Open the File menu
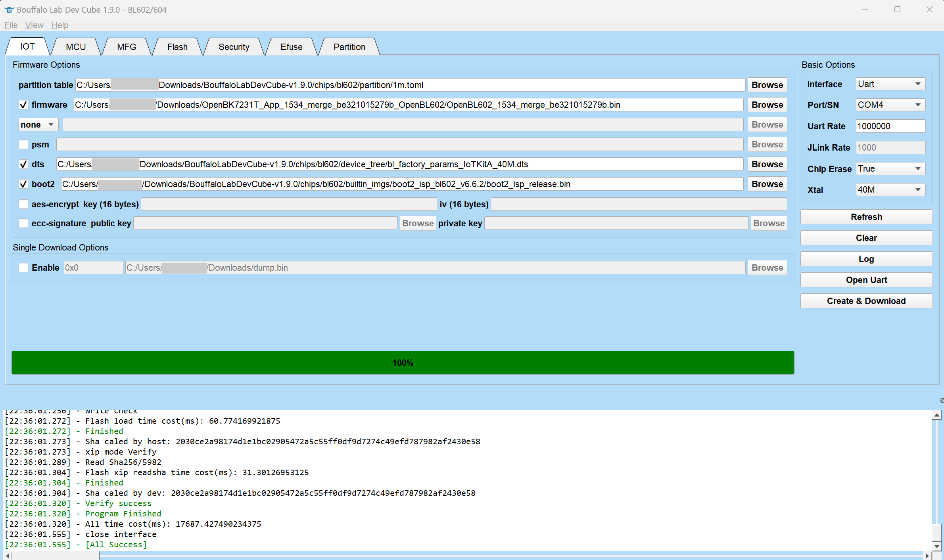This screenshot has height=560, width=944. pyautogui.click(x=11, y=25)
